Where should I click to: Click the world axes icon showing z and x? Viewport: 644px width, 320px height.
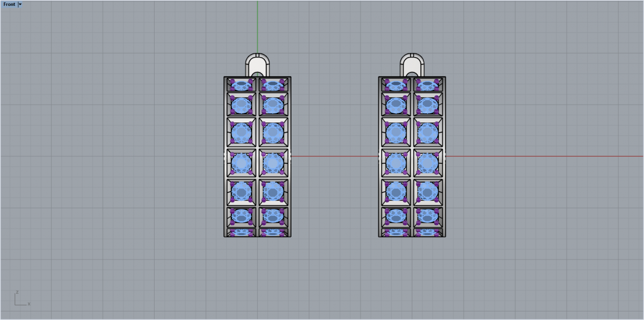pos(22,299)
